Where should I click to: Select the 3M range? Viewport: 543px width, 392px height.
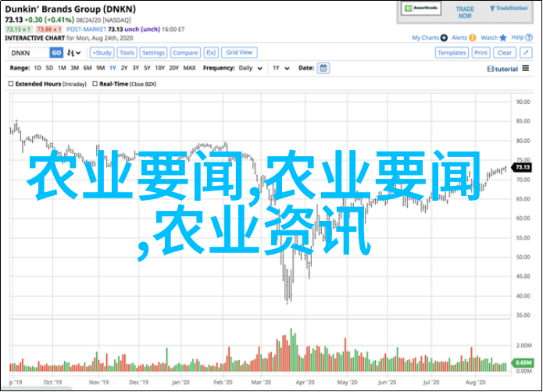coord(74,68)
